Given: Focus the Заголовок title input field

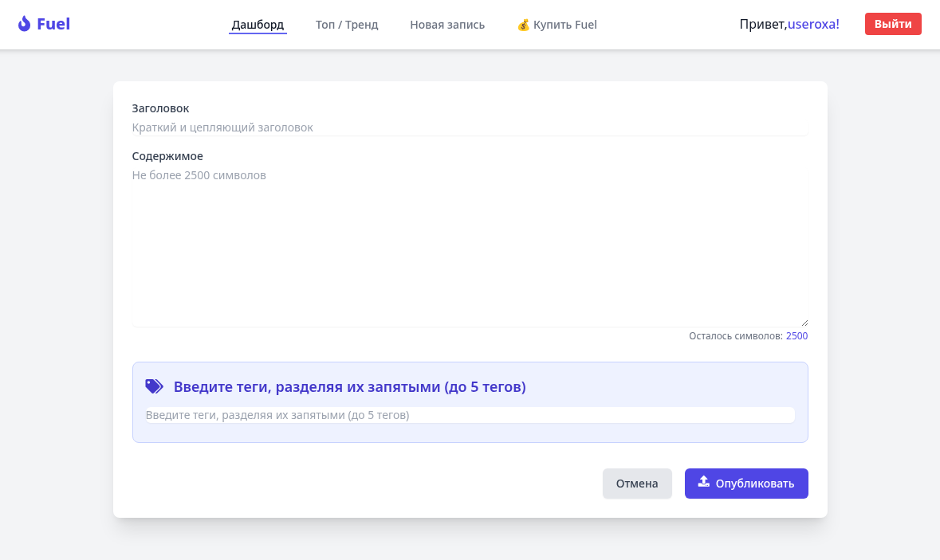Looking at the screenshot, I should point(470,127).
